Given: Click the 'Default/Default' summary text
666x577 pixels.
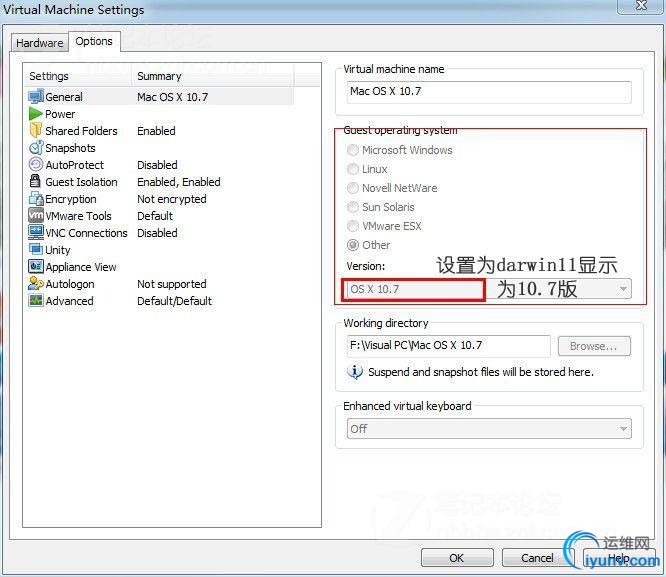Looking at the screenshot, I should 174,301.
